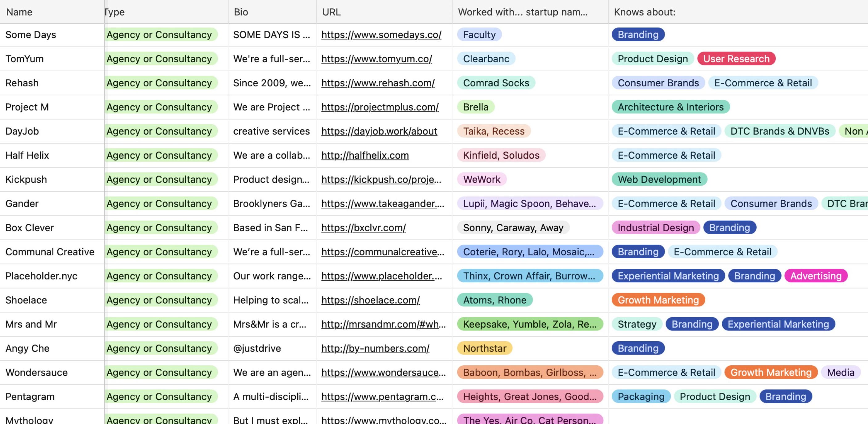Click the WeWork startup tag
Image resolution: width=868 pixels, height=424 pixels.
pyautogui.click(x=482, y=180)
